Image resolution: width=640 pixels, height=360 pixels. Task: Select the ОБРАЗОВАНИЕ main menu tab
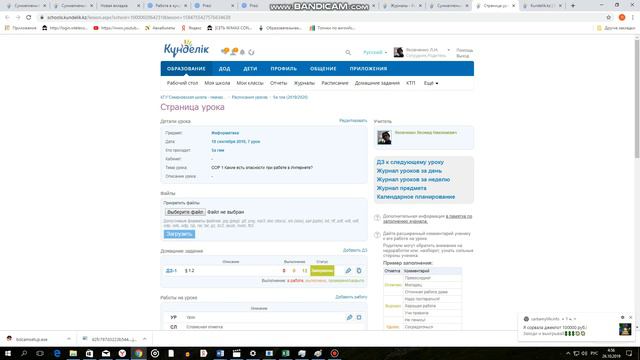tap(186, 69)
